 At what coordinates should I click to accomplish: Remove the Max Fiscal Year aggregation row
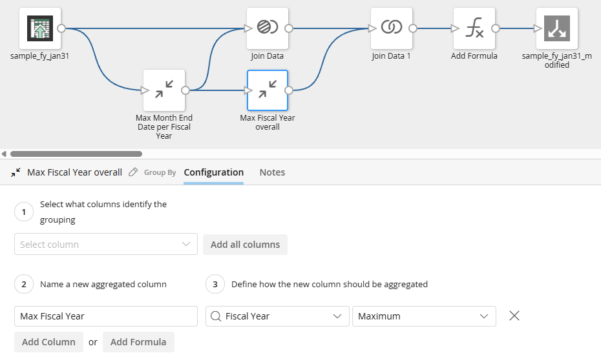514,316
